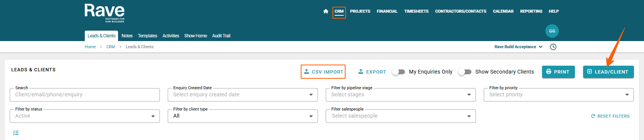Click the checklist icon below filters
644x140 pixels.
pos(16,133)
